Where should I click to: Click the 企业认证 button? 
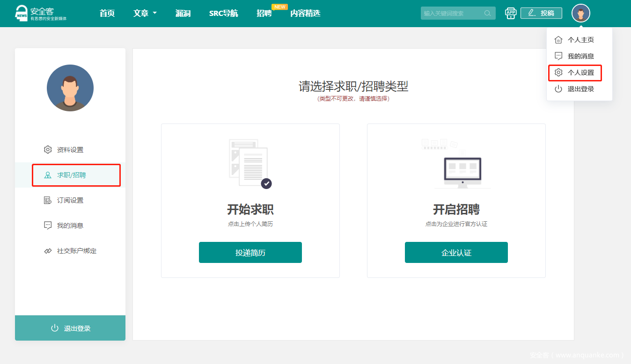456,253
